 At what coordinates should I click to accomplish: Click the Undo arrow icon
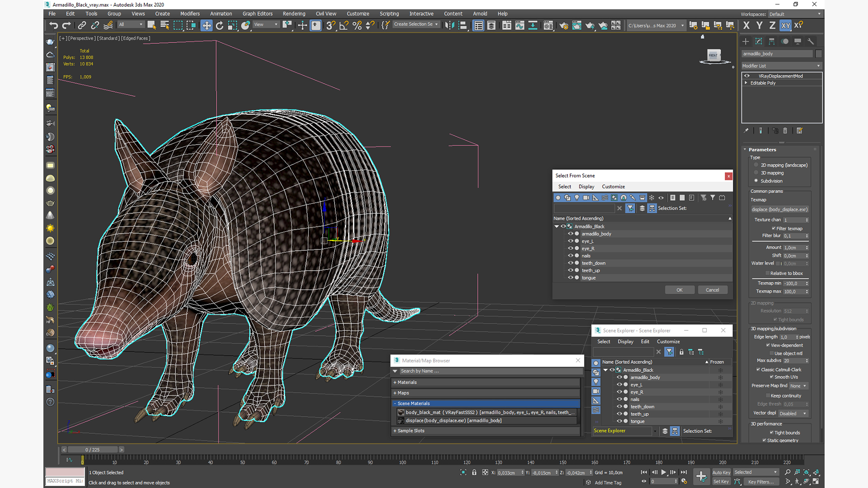(53, 25)
